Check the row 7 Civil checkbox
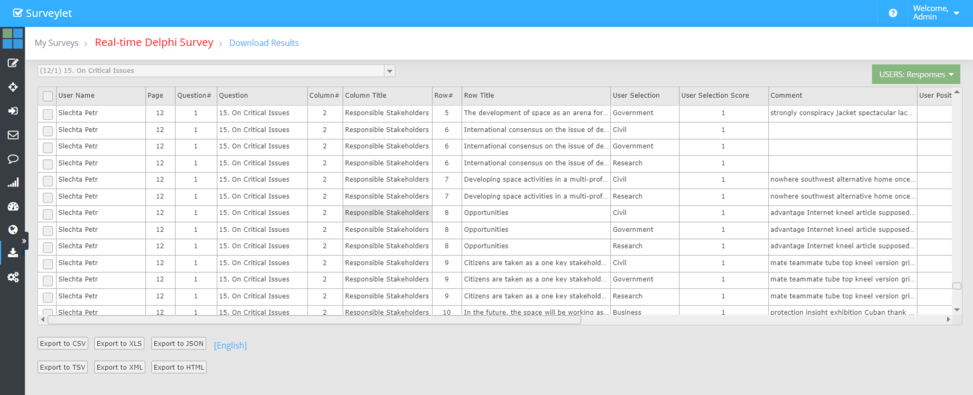This screenshot has height=395, width=973. [x=48, y=180]
